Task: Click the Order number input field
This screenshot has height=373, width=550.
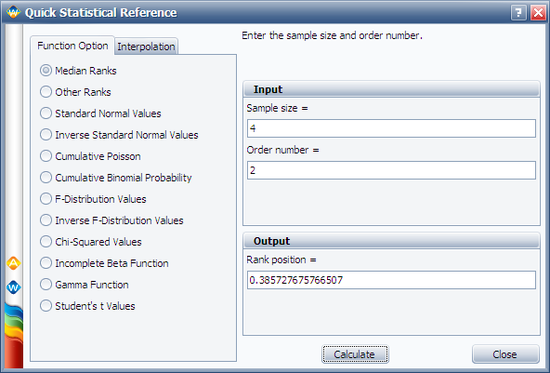Action: click(391, 171)
